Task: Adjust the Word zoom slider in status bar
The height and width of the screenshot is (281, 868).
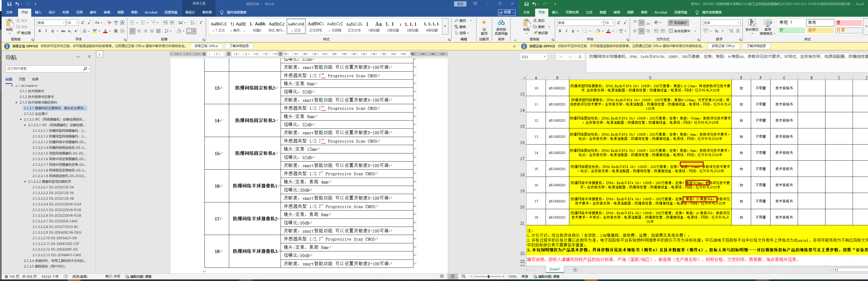Action: point(488,277)
